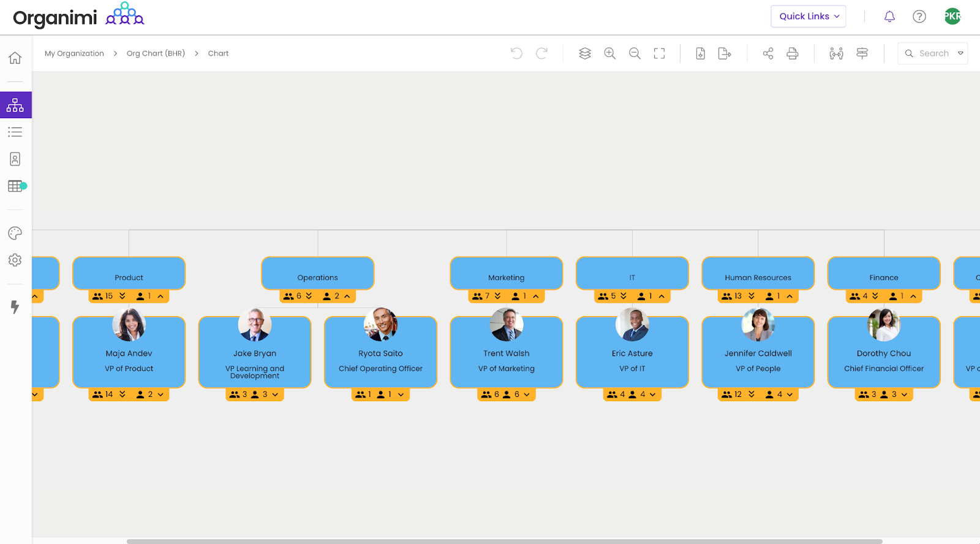Screen dimensions: 980x544
Task: Open notifications bell
Action: pyautogui.click(x=889, y=17)
